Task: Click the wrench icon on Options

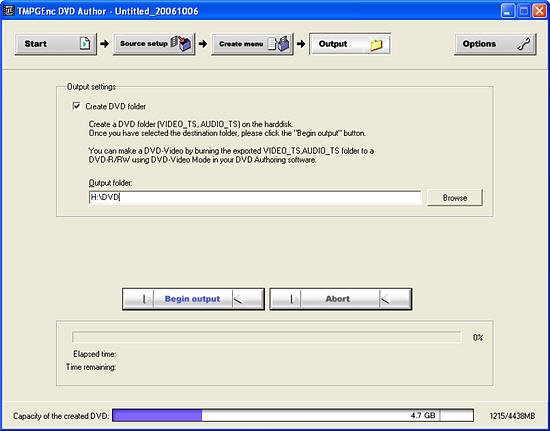Action: [524, 44]
